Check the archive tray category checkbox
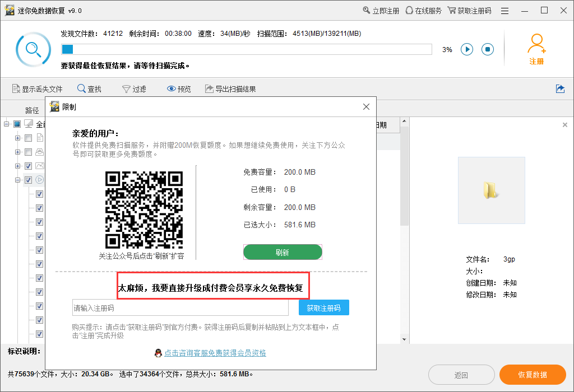 tap(28, 152)
